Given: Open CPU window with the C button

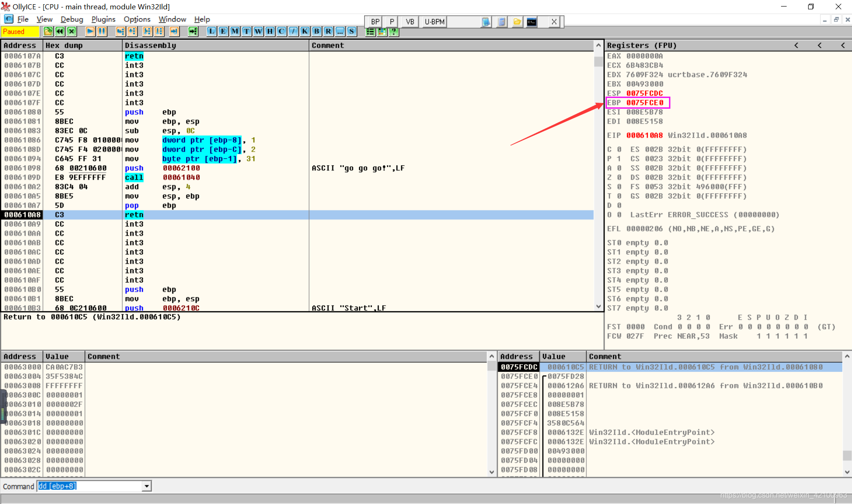Looking at the screenshot, I should tap(282, 31).
